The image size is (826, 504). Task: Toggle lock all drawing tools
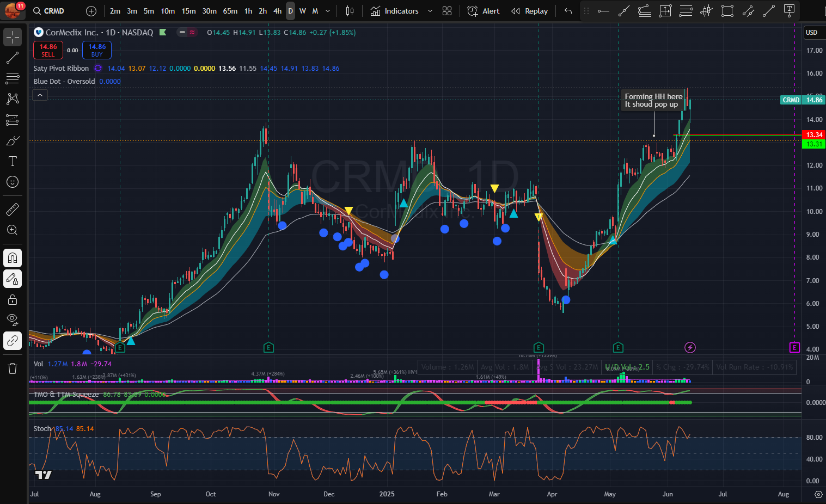[x=13, y=299]
